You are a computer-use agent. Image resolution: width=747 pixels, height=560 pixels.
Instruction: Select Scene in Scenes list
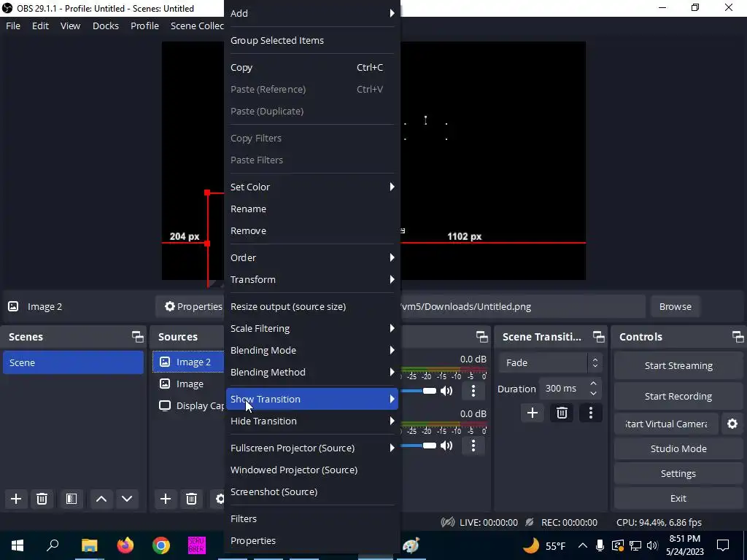[x=73, y=362]
